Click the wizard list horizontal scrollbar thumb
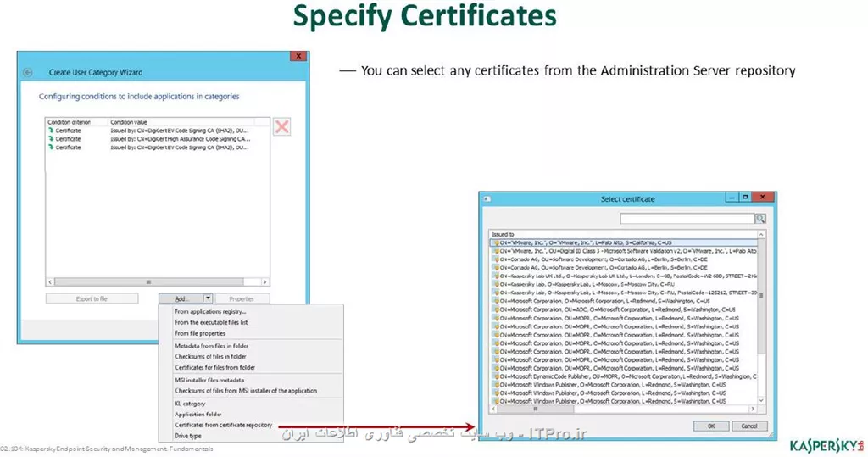Viewport: 868px width, 457px height. pyautogui.click(x=148, y=282)
